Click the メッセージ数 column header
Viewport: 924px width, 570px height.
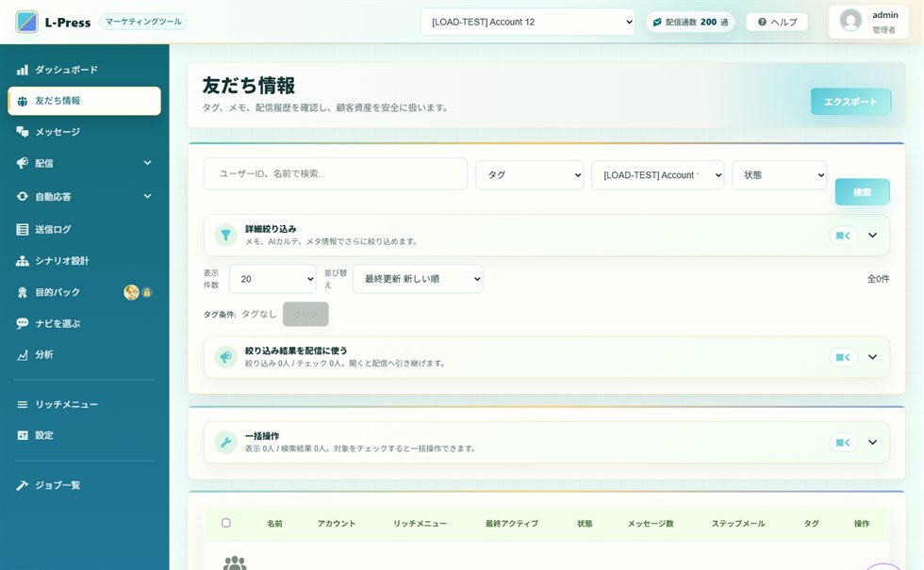651,524
